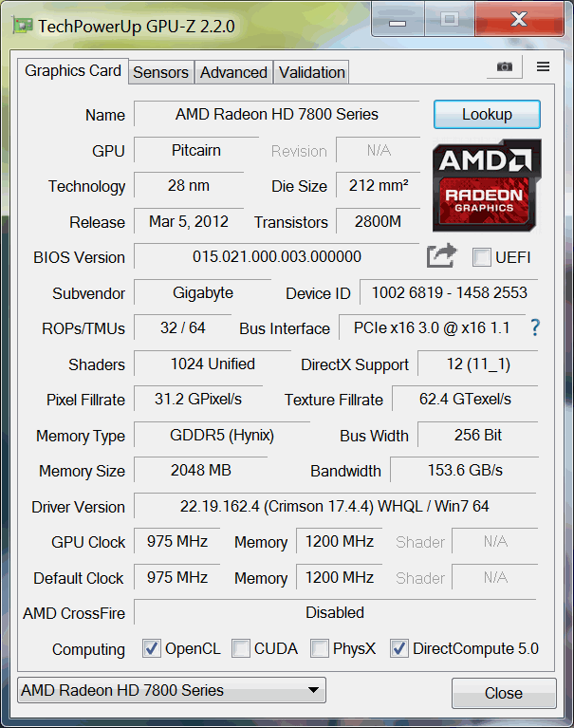Click the DirectX Support value 12 (11_1)
This screenshot has width=574, height=728.
point(478,364)
